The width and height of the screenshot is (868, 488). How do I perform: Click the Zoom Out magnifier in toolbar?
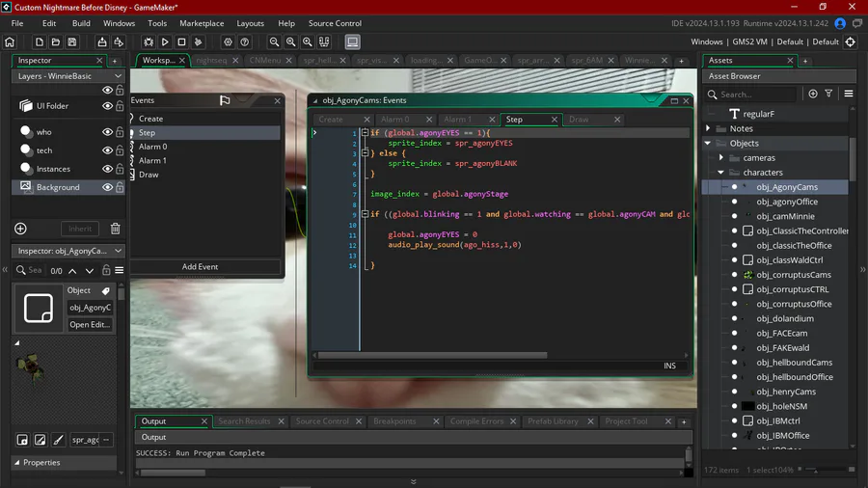click(275, 42)
